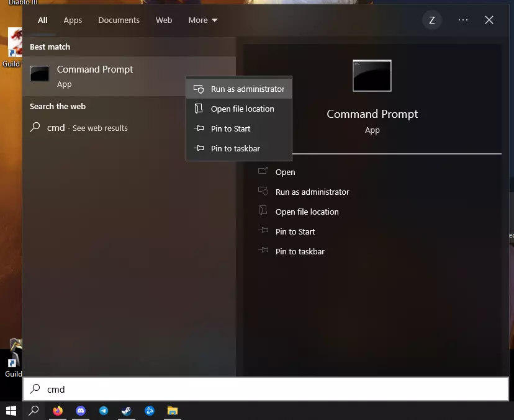Click Open in the right details pane
This screenshot has width=514, height=420.
(x=285, y=172)
